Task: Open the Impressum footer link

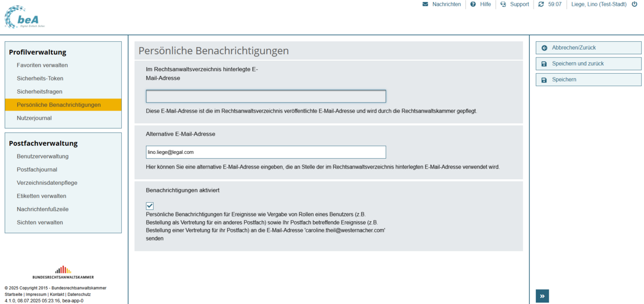Action: [x=36, y=294]
